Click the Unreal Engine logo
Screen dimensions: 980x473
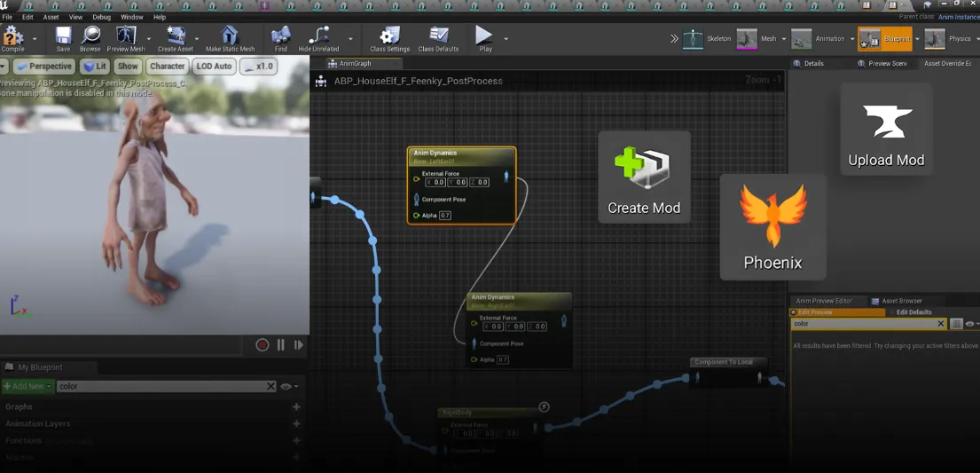tap(4, 5)
